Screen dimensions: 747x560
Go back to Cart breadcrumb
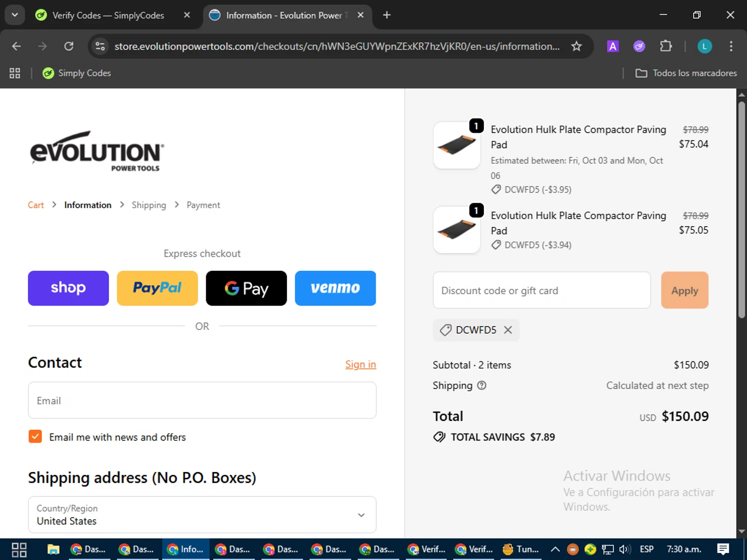(x=36, y=205)
